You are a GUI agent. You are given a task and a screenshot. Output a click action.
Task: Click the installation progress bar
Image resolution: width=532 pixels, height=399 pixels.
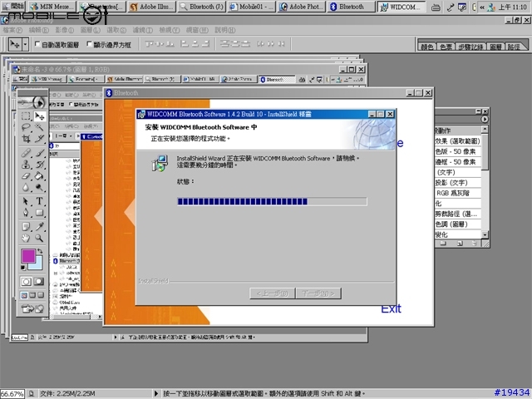[x=272, y=201]
